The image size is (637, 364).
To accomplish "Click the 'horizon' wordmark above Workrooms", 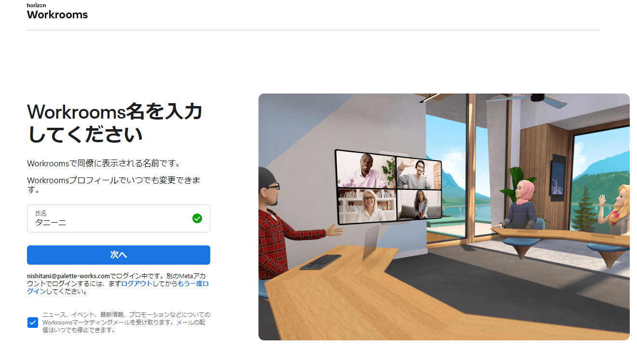I will [x=36, y=5].
